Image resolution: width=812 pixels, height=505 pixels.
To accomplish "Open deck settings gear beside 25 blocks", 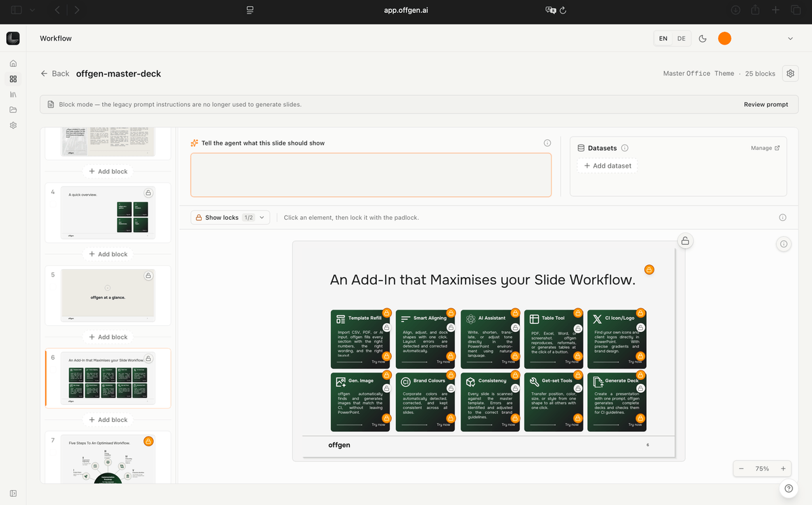I will click(790, 73).
